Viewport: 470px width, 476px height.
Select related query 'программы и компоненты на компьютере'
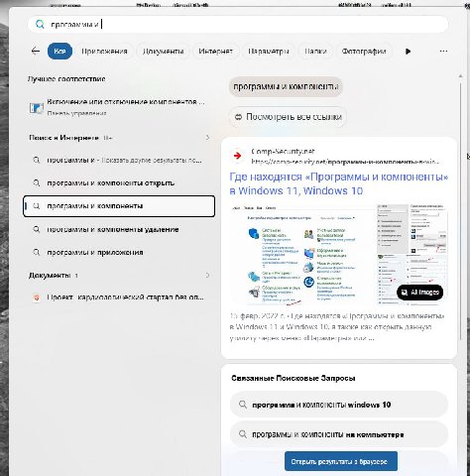point(339,434)
